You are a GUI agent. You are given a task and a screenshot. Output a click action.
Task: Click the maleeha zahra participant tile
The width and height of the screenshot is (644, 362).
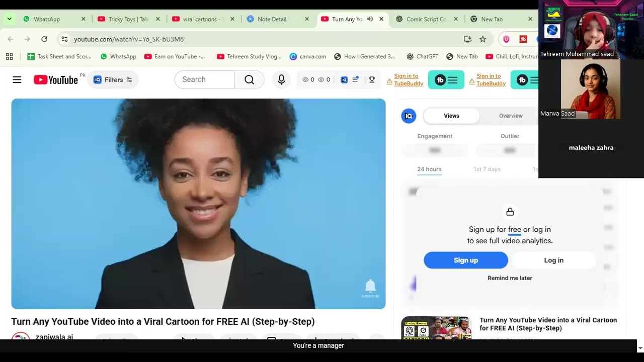click(x=591, y=148)
